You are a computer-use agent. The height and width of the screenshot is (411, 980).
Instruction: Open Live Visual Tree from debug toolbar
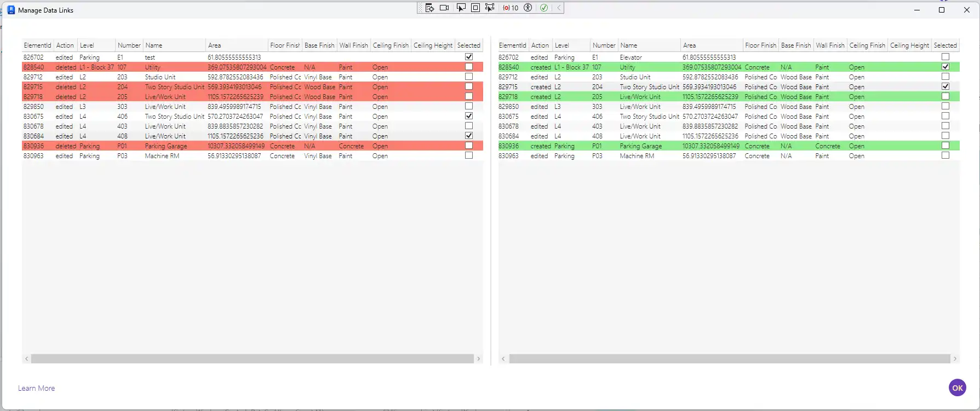[x=430, y=8]
